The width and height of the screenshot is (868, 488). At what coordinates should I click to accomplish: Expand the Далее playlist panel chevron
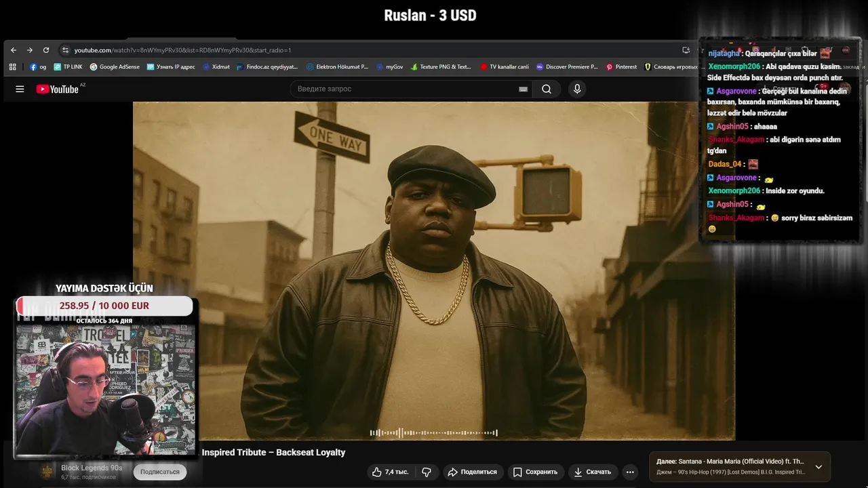point(818,467)
